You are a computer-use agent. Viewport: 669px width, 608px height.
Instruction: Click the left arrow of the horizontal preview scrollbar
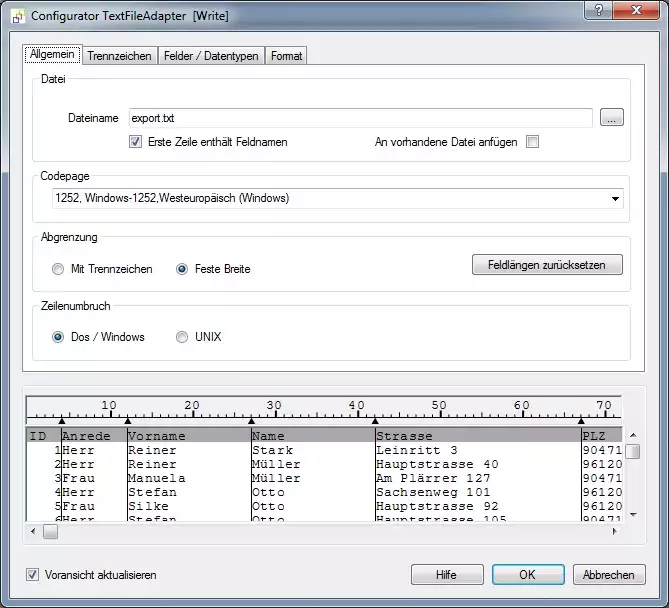click(32, 532)
